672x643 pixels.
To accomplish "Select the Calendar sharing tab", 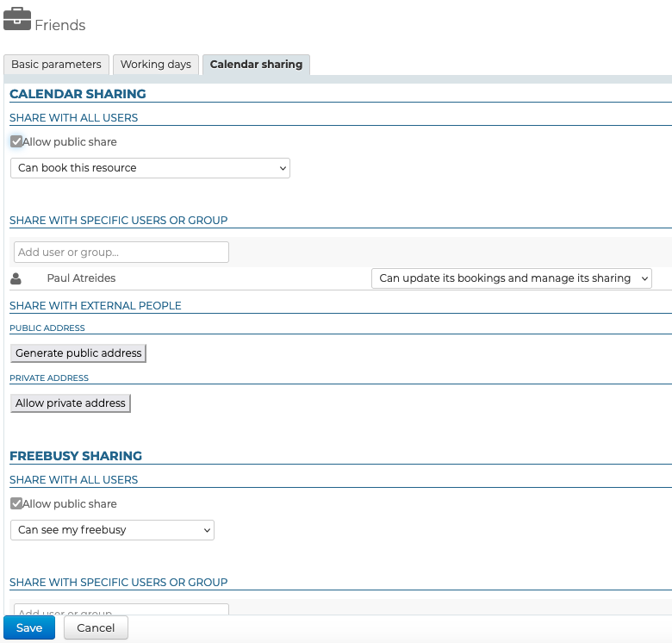I will click(256, 65).
